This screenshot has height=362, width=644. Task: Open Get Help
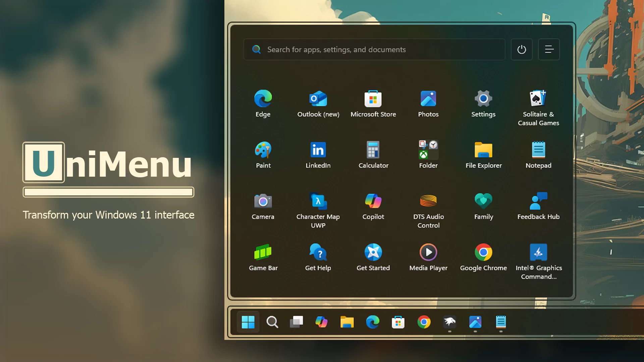[318, 257]
